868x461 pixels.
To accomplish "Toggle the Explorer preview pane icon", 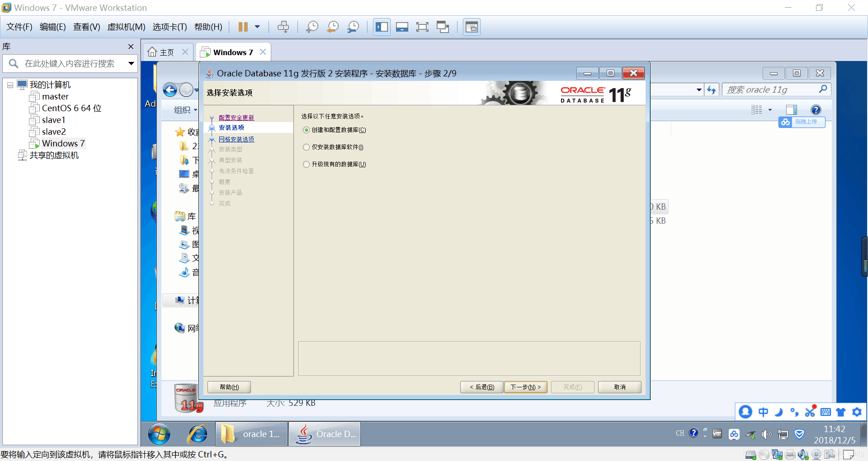I will pos(792,110).
